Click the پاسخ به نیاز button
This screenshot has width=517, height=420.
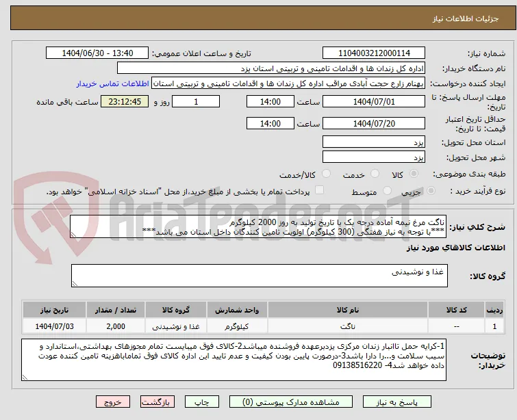(x=397, y=402)
